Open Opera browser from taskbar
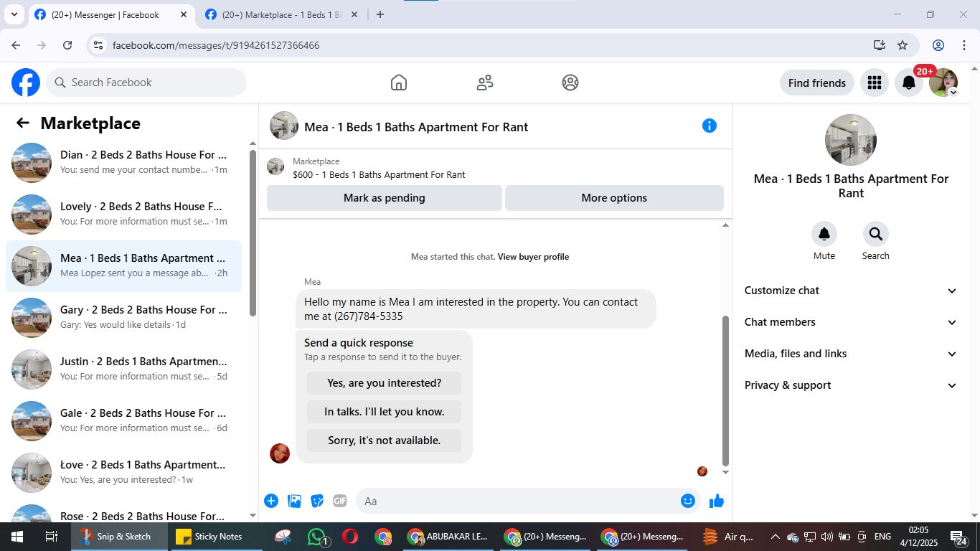 350,537
